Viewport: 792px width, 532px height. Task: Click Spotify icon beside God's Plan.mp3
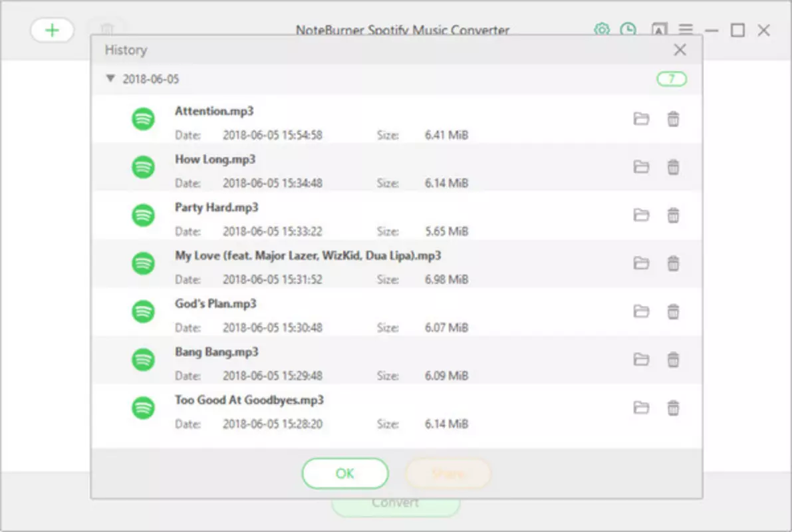(x=144, y=312)
